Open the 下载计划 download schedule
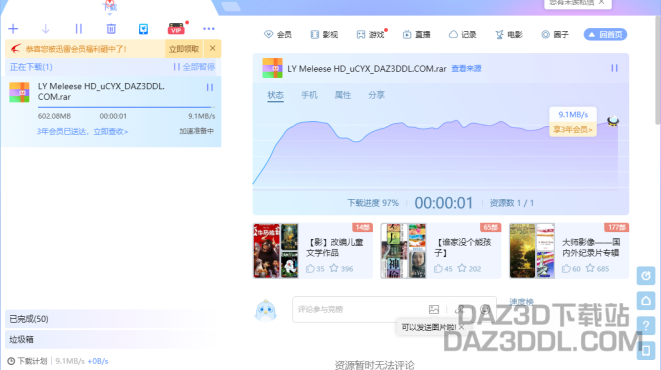 (27, 361)
